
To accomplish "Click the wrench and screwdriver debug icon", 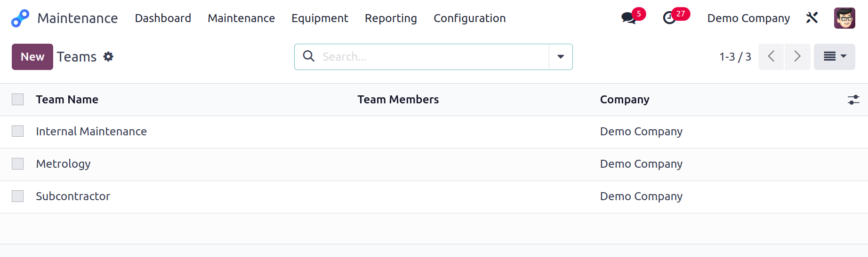I will 812,18.
